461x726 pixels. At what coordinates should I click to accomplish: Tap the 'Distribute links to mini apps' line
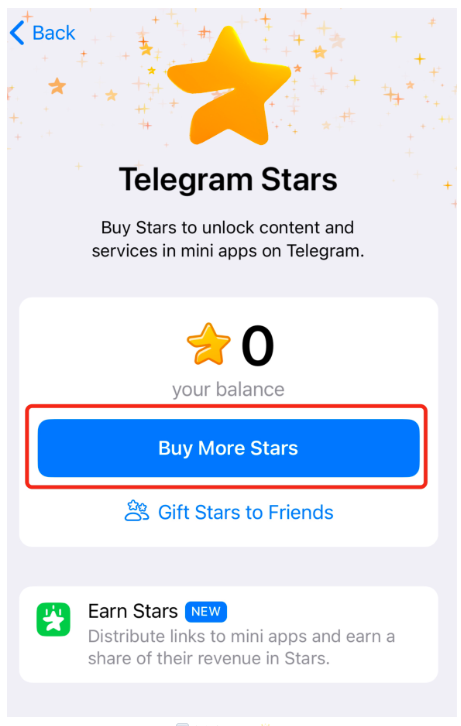click(241, 637)
